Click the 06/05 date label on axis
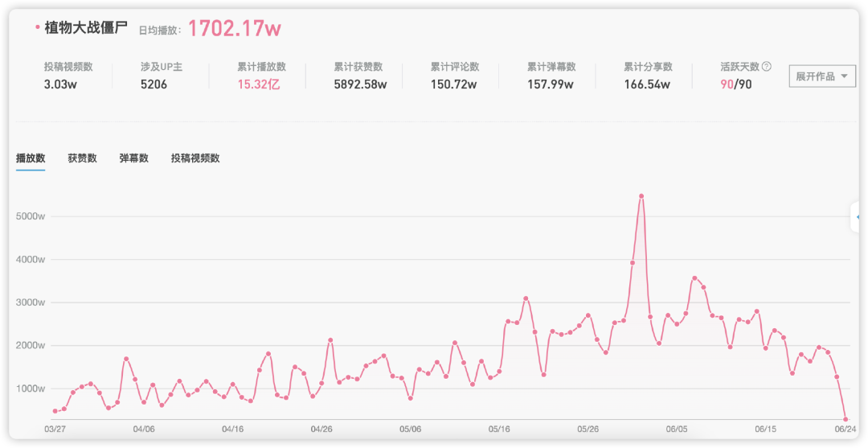 (x=677, y=430)
